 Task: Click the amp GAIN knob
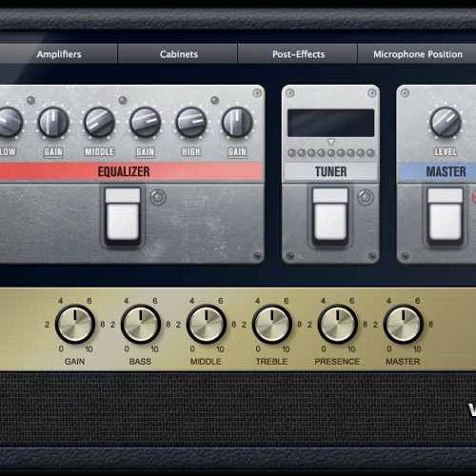75,324
